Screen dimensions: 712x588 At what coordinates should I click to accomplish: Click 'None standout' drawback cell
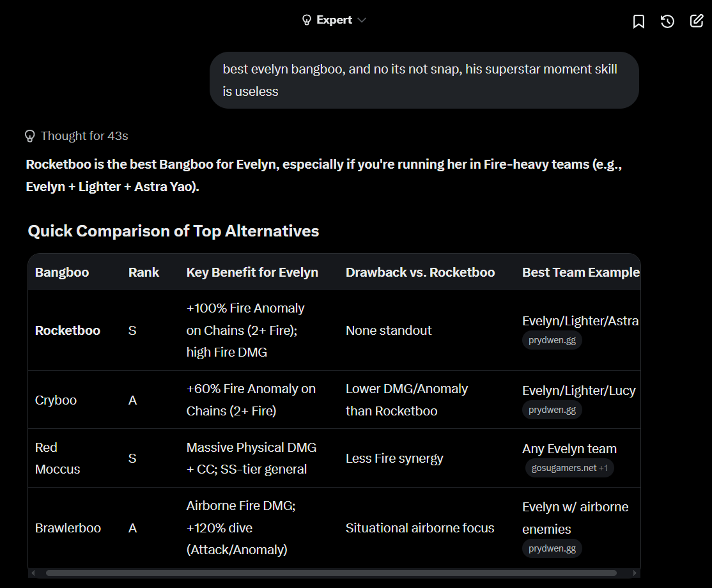click(x=389, y=330)
